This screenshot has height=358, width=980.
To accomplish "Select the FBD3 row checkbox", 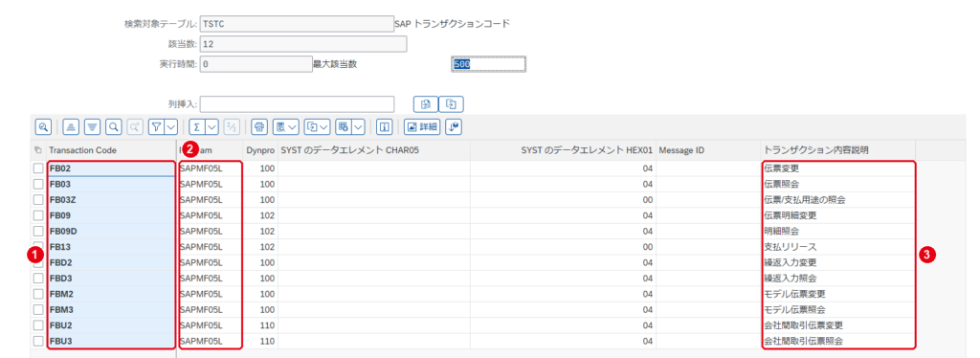I will (38, 278).
